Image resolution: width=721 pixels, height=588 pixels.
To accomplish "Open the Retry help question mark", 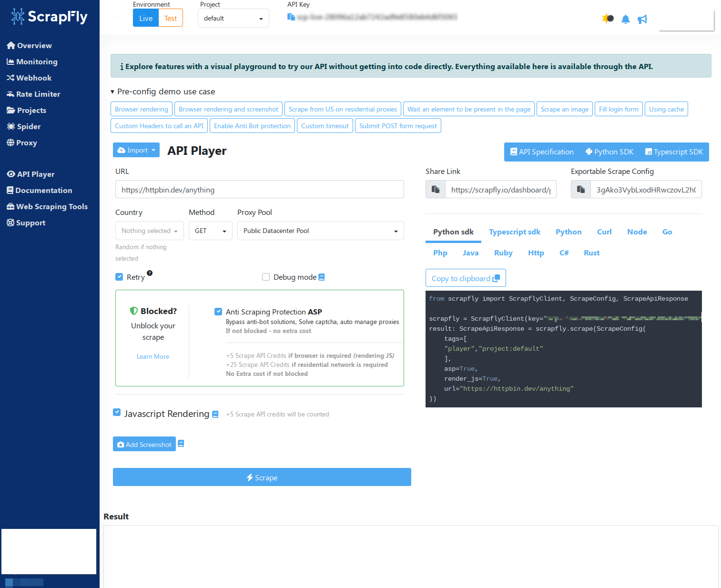I will [150, 273].
